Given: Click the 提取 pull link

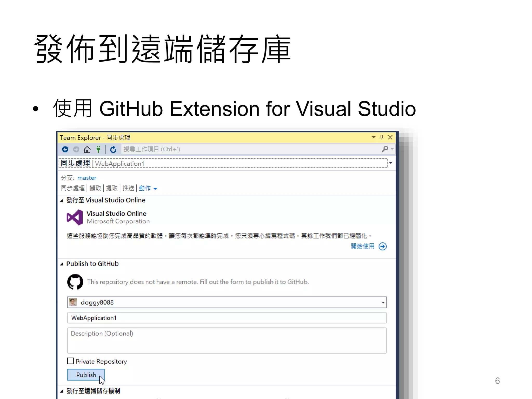Looking at the screenshot, I should (x=112, y=188).
